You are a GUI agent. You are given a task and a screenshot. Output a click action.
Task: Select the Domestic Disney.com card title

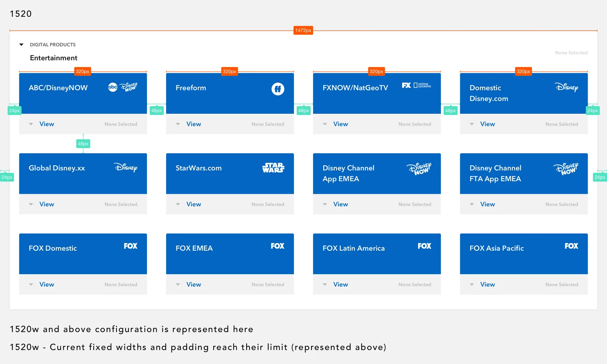point(489,93)
